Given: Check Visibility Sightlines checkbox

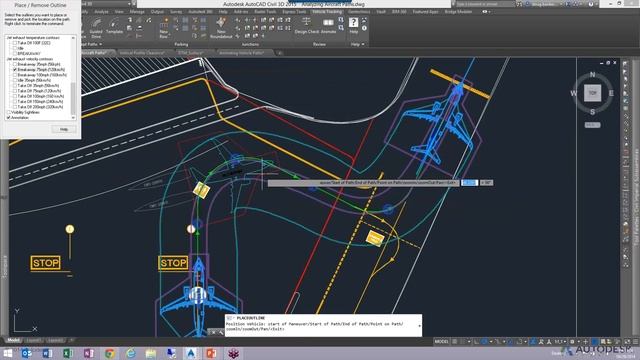Looking at the screenshot, I should point(9,112).
